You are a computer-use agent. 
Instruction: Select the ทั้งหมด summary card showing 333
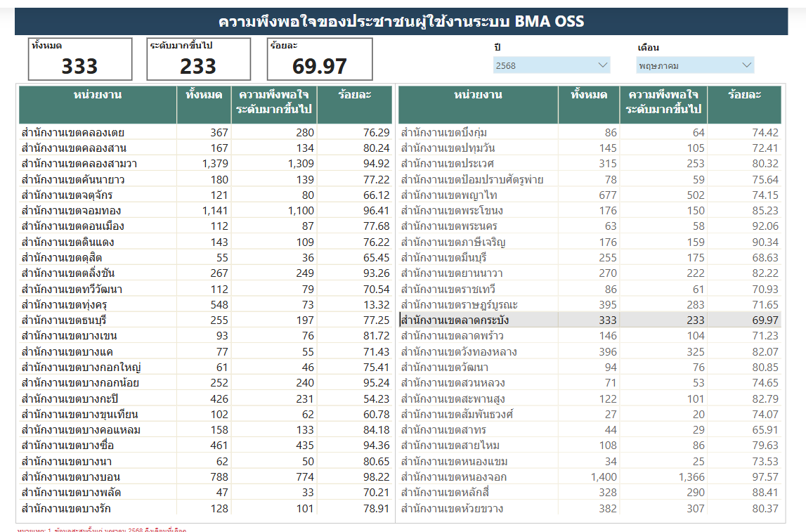80,59
